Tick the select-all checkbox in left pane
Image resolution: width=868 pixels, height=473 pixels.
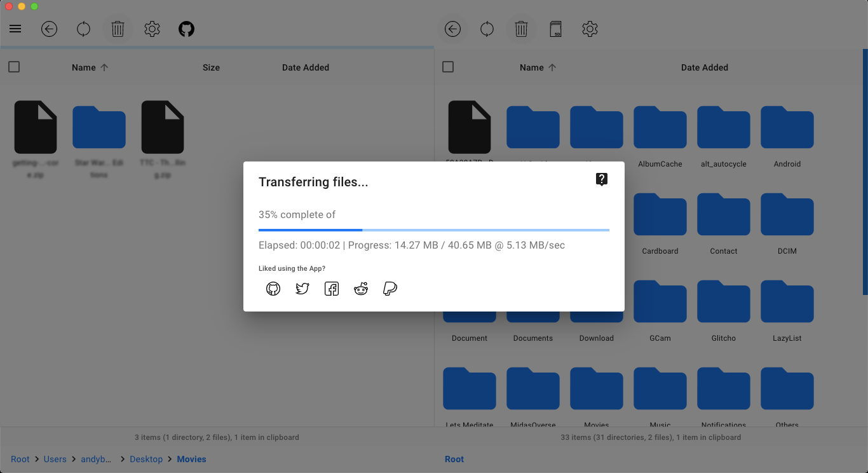tap(14, 67)
